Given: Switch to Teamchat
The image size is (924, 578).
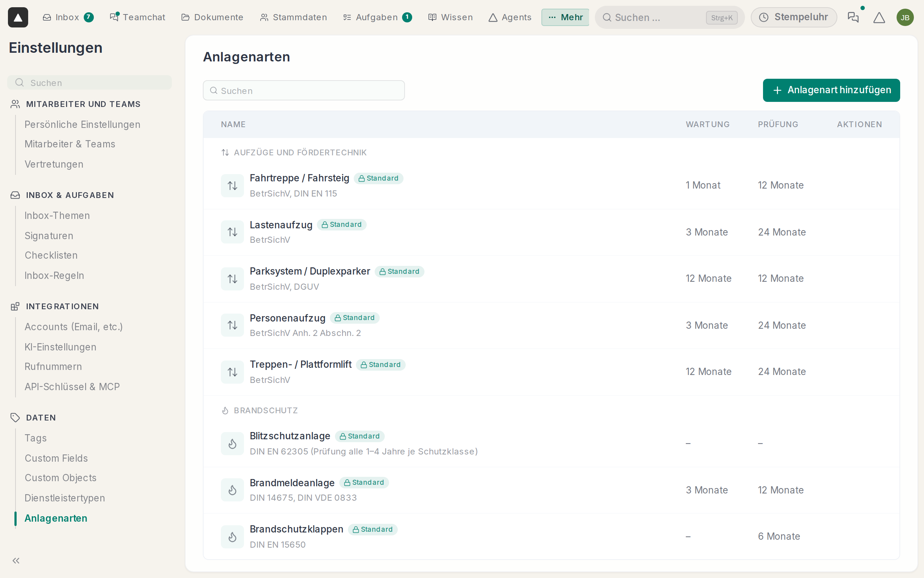Looking at the screenshot, I should [138, 17].
